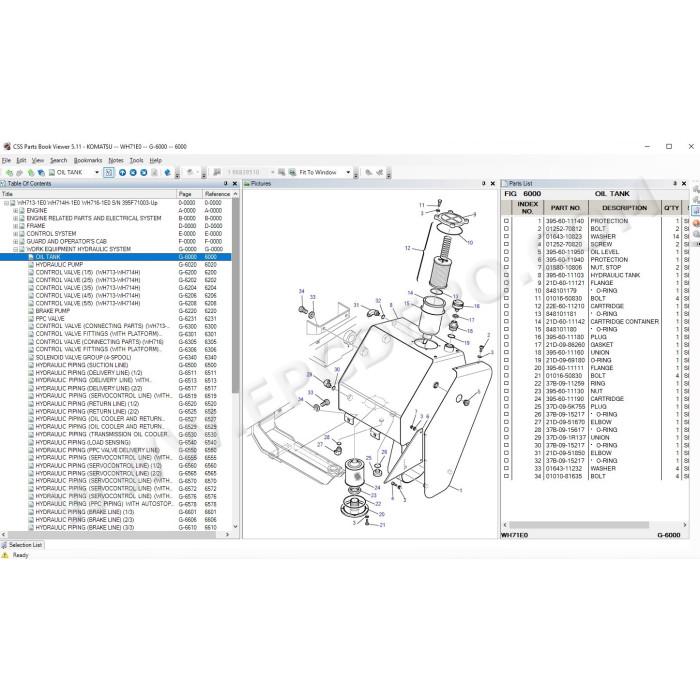This screenshot has width=700, height=700.
Task: Tick checkbox for part 3 WASHER
Action: point(506,237)
